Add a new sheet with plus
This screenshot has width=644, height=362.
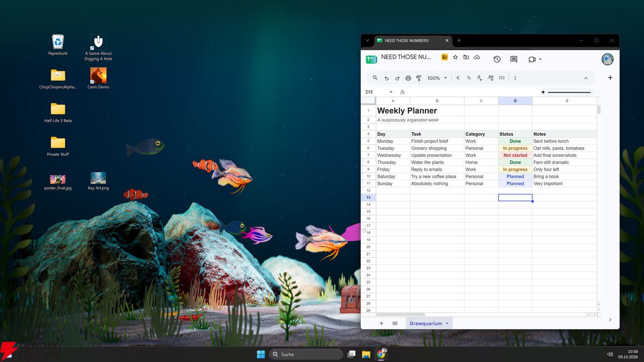[x=381, y=323]
